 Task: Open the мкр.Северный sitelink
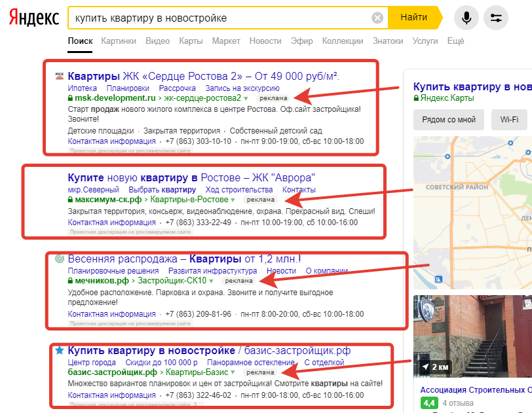click(x=93, y=190)
